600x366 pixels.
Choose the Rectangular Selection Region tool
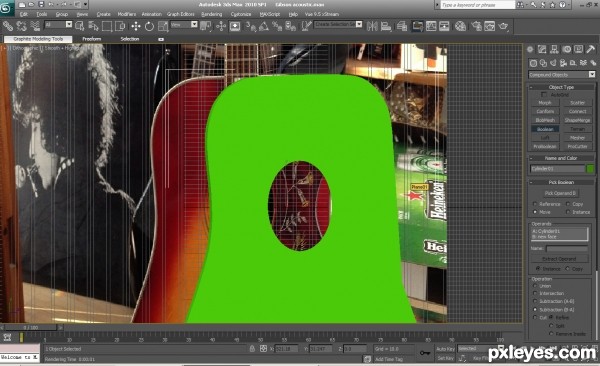pyautogui.click(x=107, y=26)
